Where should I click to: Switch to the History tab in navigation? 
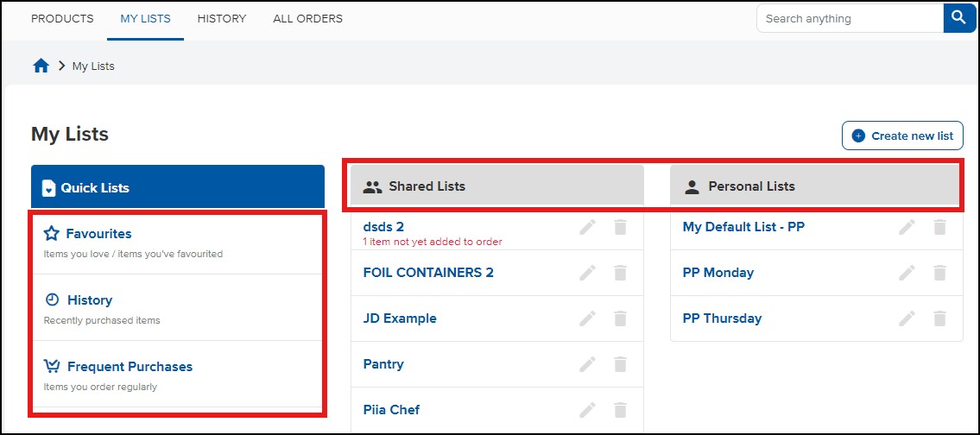coord(221,19)
